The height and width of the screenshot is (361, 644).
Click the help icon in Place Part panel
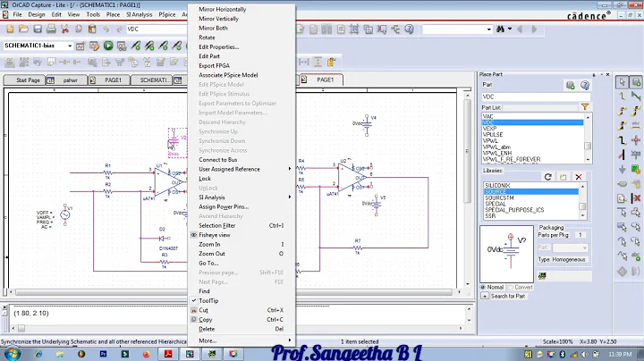point(585,85)
